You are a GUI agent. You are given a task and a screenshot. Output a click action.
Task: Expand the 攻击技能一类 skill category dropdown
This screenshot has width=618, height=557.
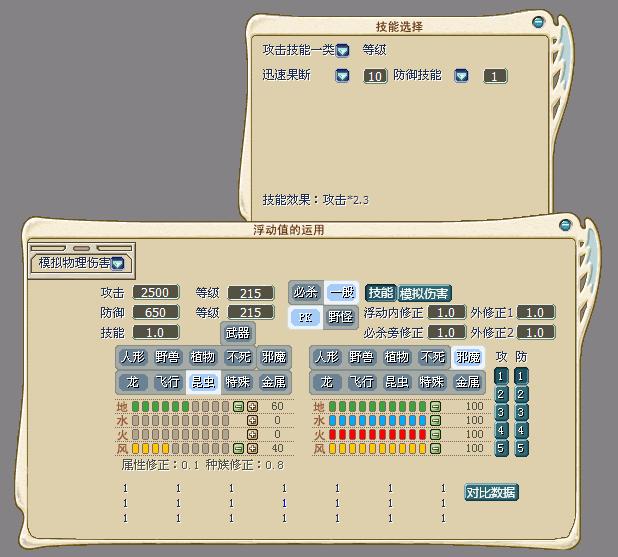[342, 50]
